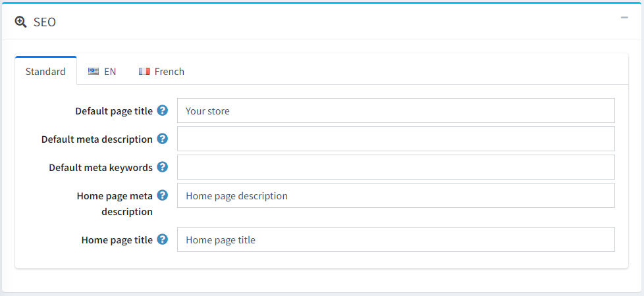Click help icon for Home page meta description
The image size is (644, 296).
click(163, 195)
